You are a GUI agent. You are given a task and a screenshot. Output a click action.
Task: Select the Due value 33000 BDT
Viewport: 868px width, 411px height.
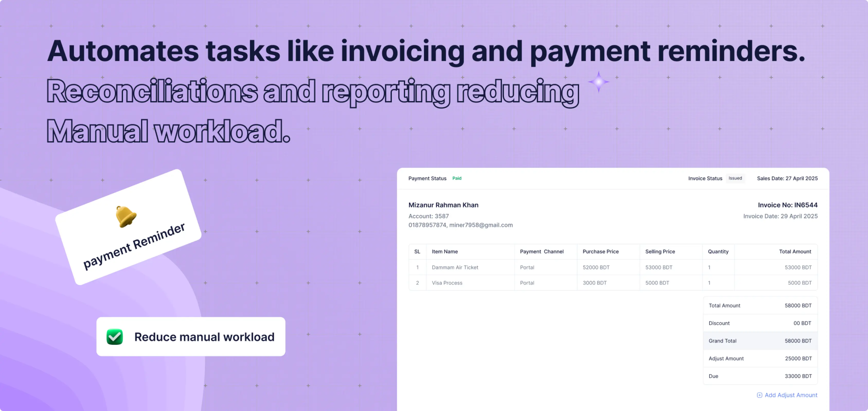pyautogui.click(x=798, y=376)
